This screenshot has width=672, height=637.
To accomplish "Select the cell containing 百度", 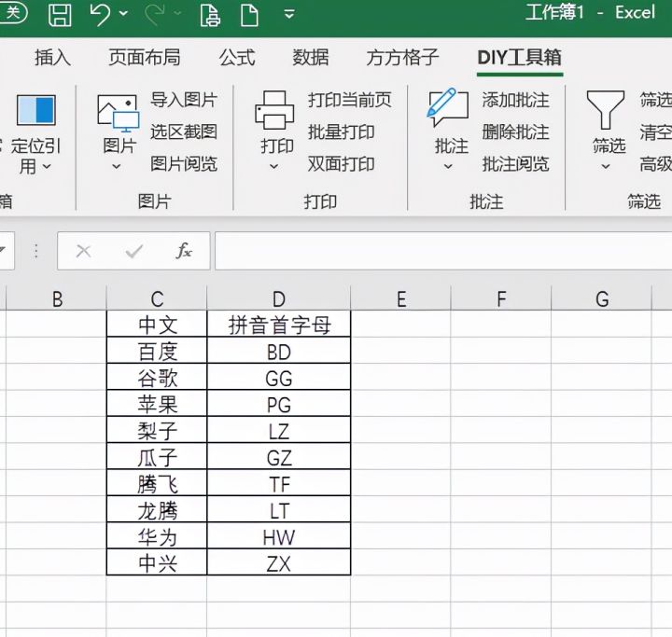I will 157,351.
